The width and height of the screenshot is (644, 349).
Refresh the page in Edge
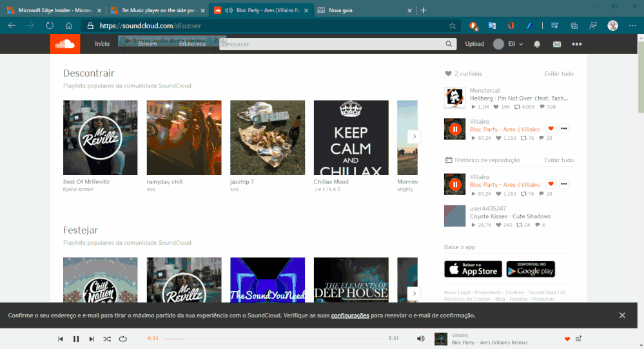50,26
